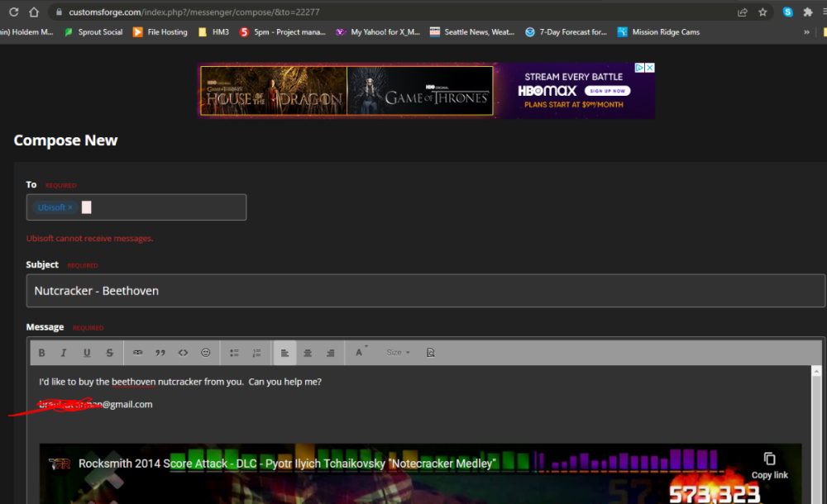This screenshot has height=504, width=827.
Task: Click Copy link on the video
Action: [769, 464]
